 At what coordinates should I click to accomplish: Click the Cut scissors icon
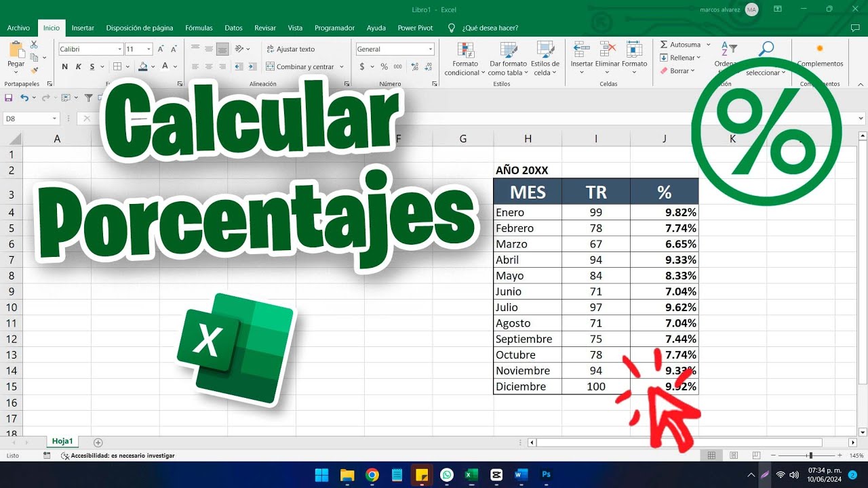pos(34,45)
